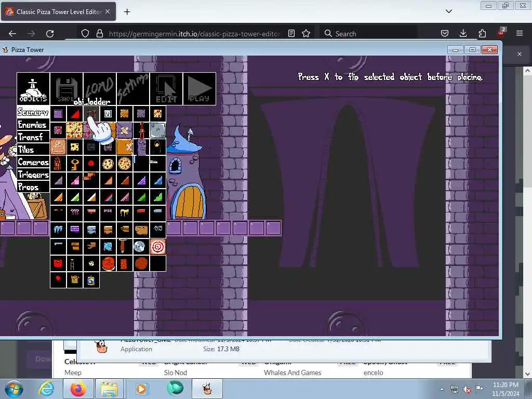
Task: Close the Classic Pizza Tower Level Editor tab
Action: click(x=107, y=11)
